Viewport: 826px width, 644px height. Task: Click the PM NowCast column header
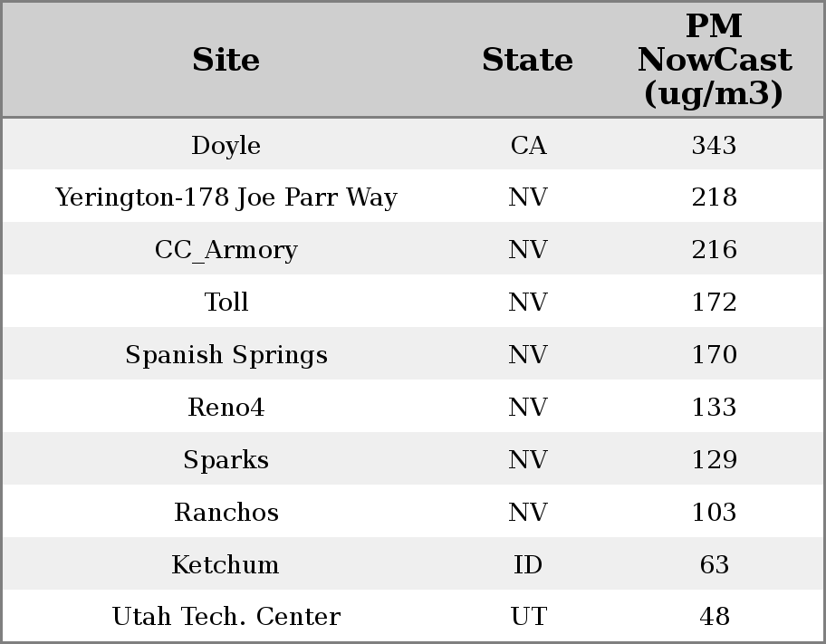[x=714, y=60]
